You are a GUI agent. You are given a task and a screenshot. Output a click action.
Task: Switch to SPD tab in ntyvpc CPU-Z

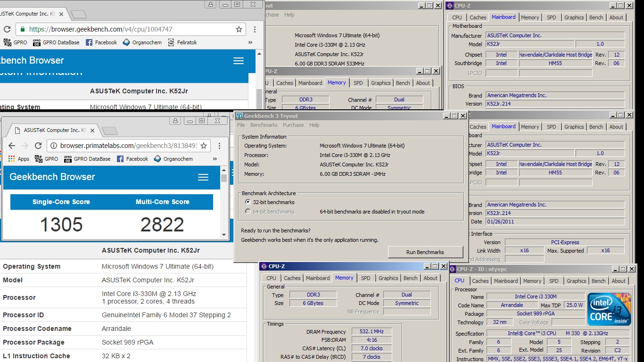[554, 281]
